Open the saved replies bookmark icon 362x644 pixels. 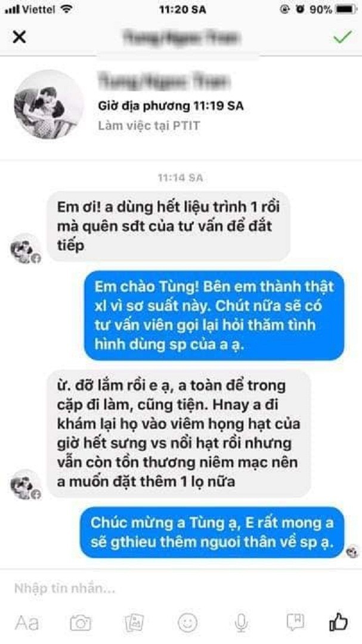coord(295,623)
